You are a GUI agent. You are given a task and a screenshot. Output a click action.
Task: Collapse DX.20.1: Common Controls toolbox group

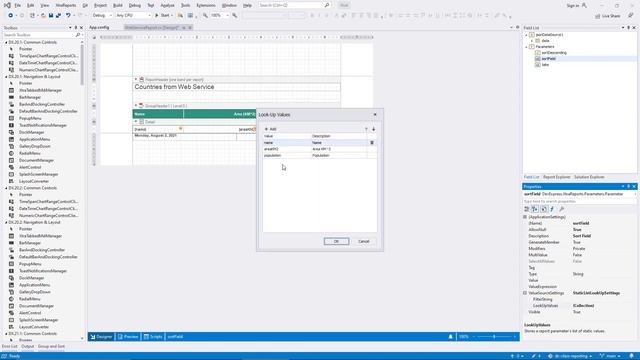[x=6, y=42]
